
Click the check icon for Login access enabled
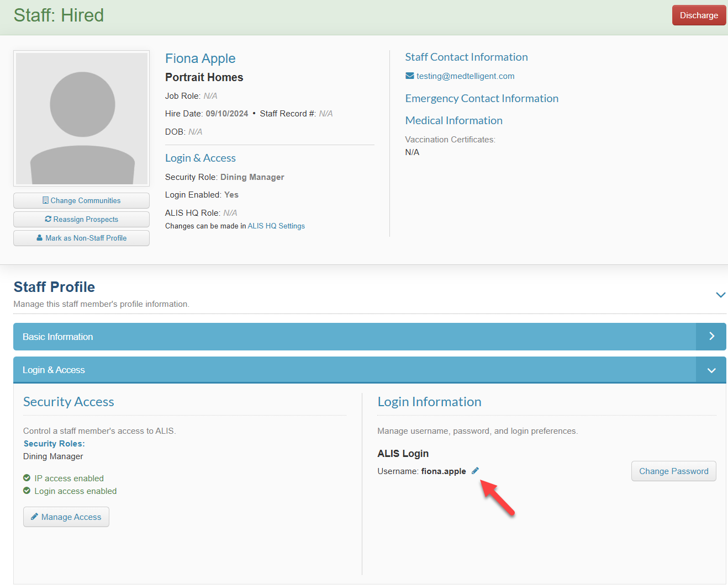27,491
